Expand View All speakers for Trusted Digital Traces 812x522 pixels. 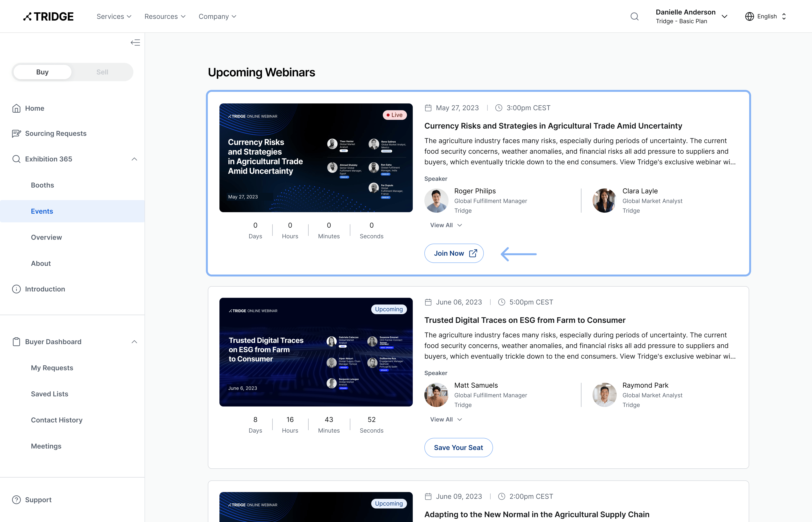pos(446,419)
